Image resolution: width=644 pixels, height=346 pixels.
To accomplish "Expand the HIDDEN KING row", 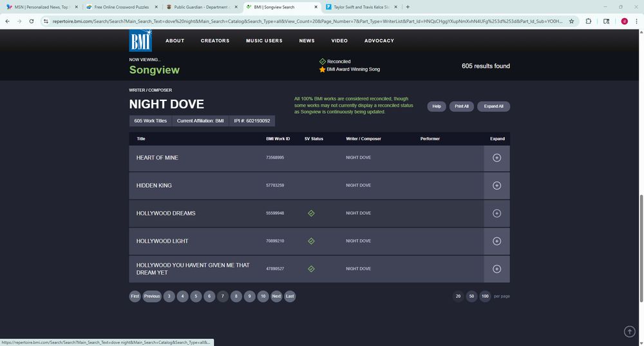I will [x=497, y=186].
